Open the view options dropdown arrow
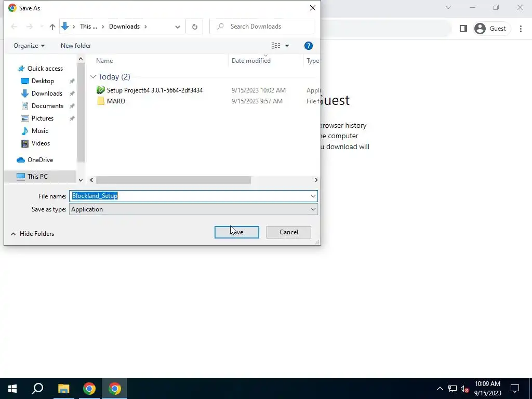The image size is (532, 399). click(x=287, y=46)
